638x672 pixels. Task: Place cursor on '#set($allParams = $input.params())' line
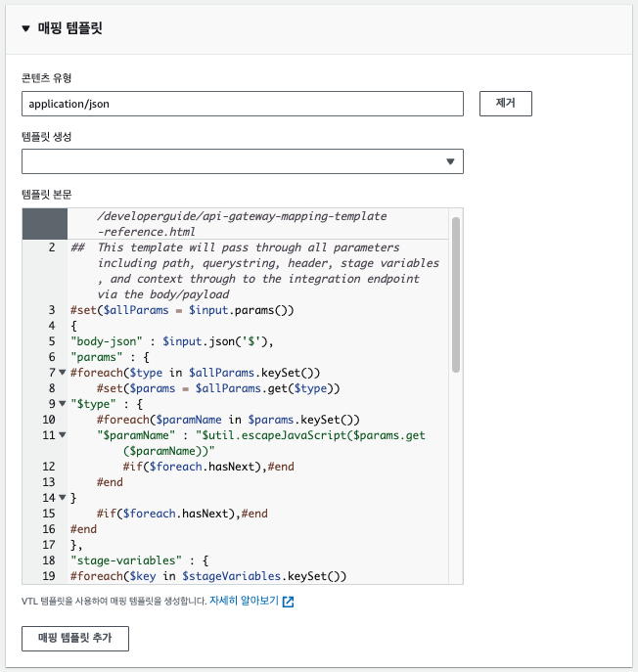[x=182, y=310]
